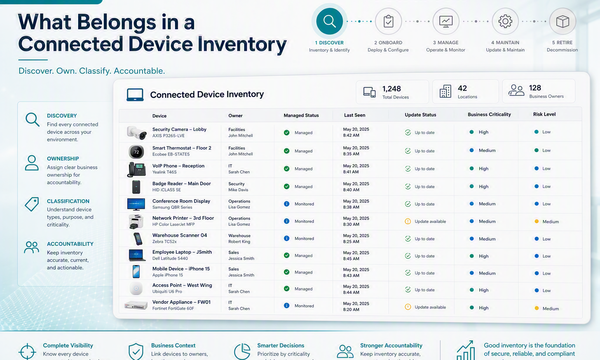This screenshot has height=360, width=600.
Task: Sort by the Managed Status column header
Action: (x=301, y=115)
